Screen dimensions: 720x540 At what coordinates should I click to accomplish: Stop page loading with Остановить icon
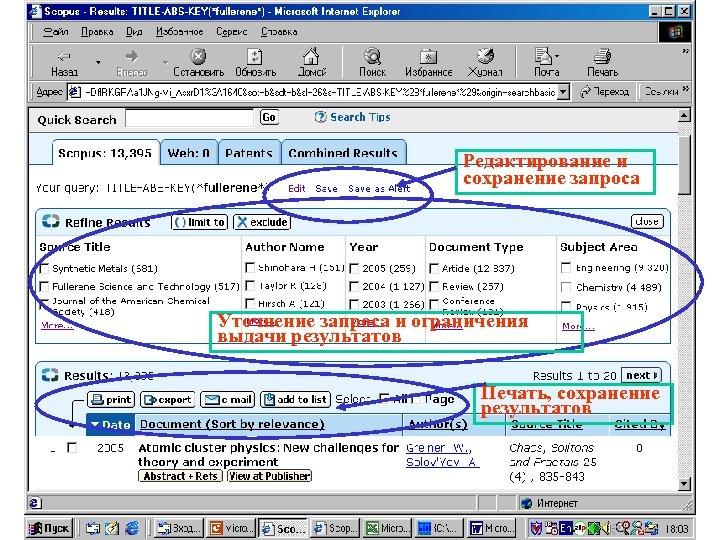point(198,56)
